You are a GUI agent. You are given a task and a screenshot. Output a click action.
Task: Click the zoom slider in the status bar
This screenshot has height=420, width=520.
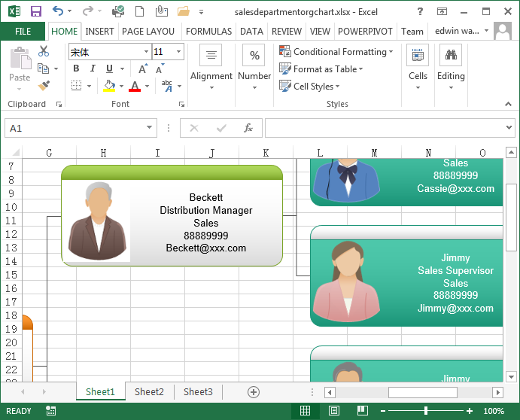[x=426, y=411]
